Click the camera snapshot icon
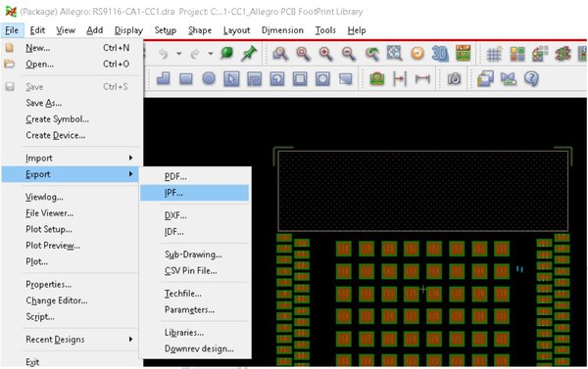Screen dimensions: 588x369 (x=454, y=78)
